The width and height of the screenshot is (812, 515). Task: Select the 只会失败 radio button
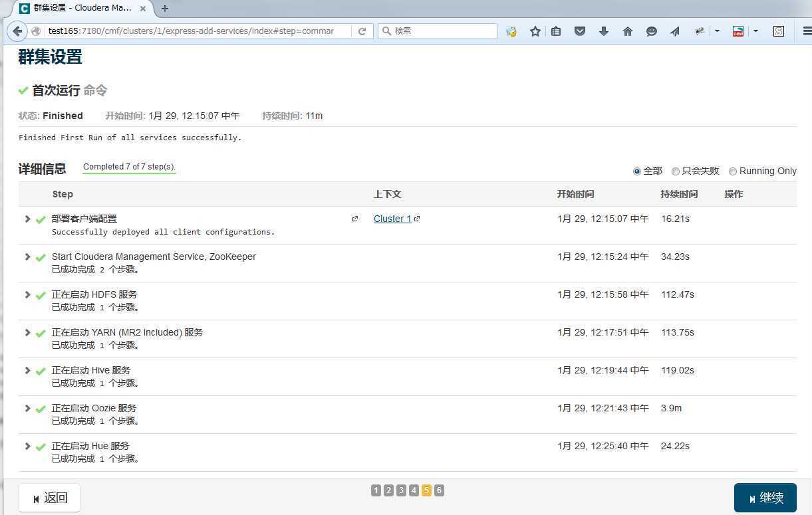coord(676,171)
